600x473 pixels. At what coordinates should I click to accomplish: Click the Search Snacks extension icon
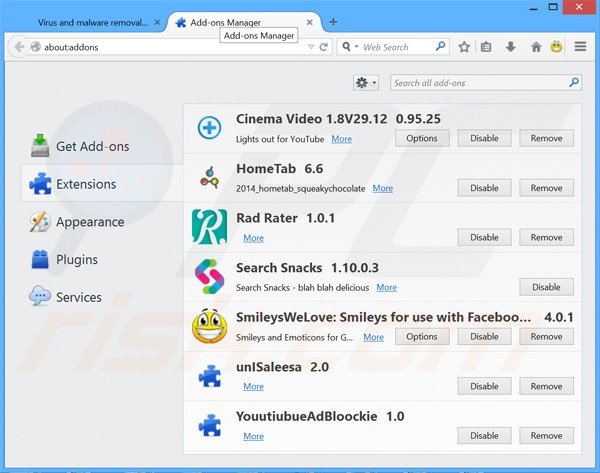tap(209, 276)
